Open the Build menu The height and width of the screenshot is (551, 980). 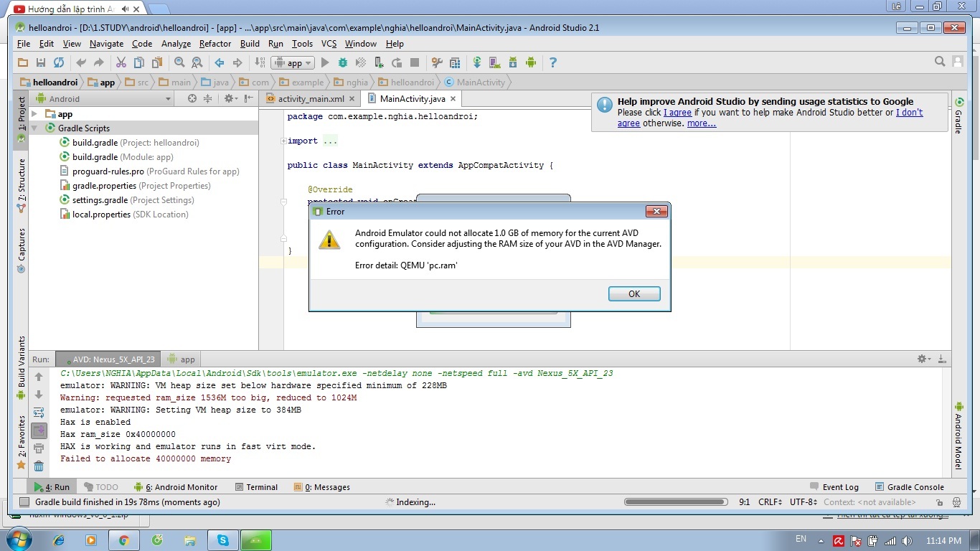pos(250,44)
